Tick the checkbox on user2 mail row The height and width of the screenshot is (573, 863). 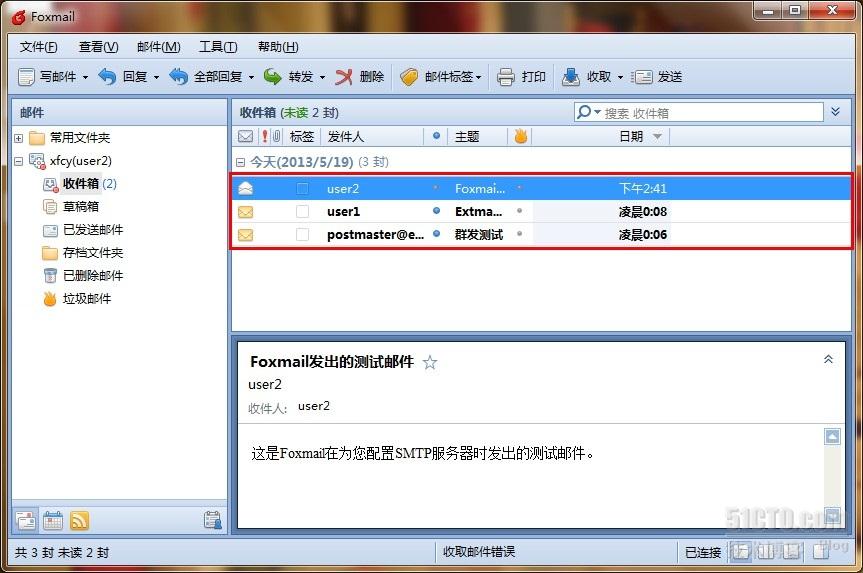[302, 189]
